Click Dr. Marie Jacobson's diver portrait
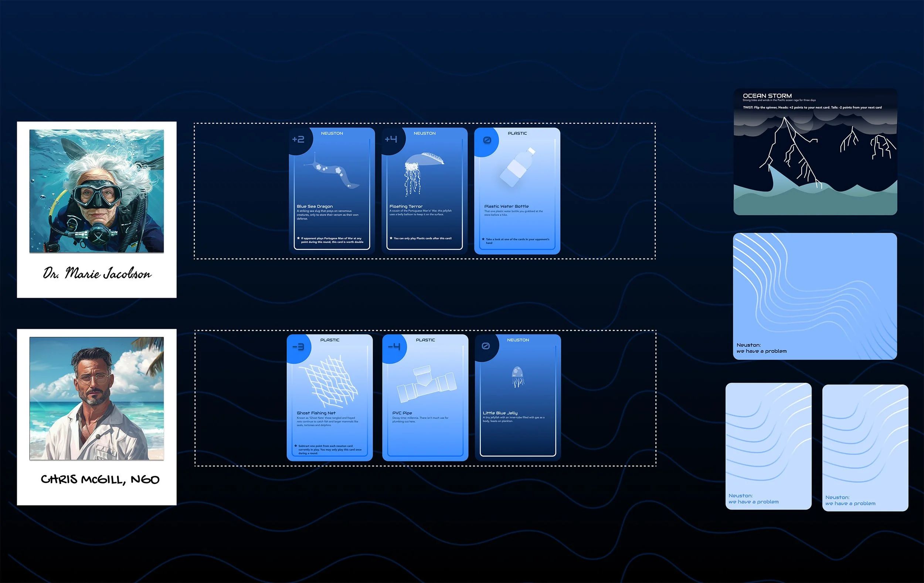This screenshot has height=583, width=924. [x=97, y=191]
